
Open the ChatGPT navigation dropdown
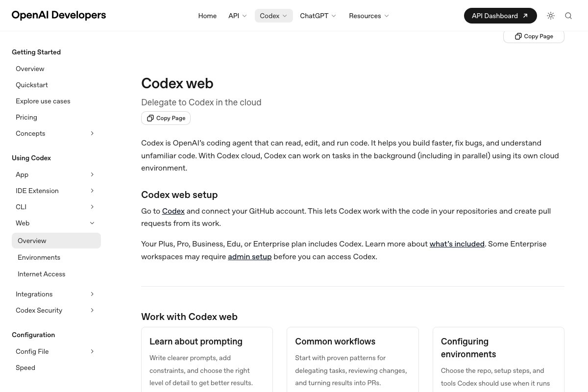318,16
